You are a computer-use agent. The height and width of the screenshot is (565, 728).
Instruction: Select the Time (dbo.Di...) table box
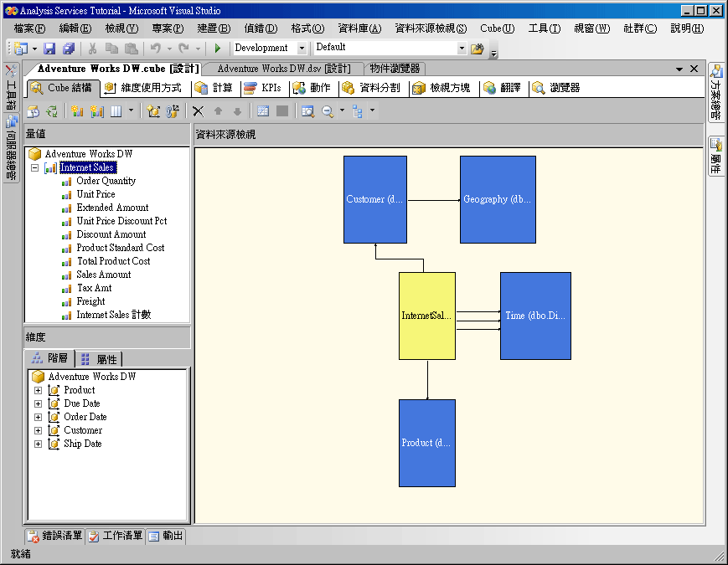536,316
